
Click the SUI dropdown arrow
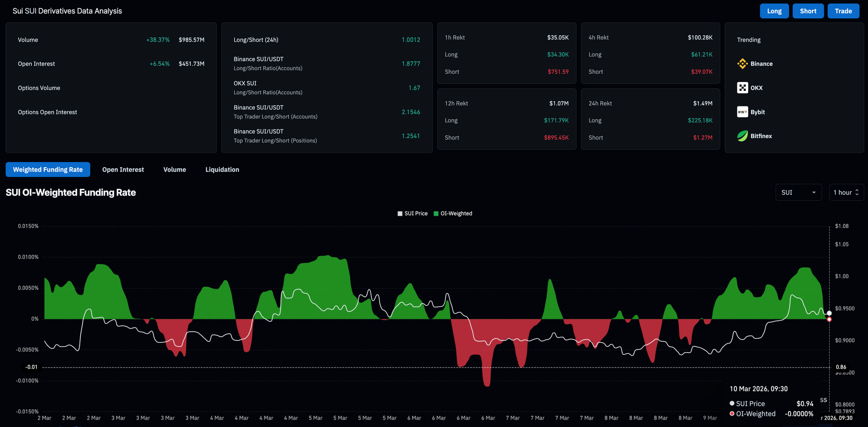click(x=814, y=192)
